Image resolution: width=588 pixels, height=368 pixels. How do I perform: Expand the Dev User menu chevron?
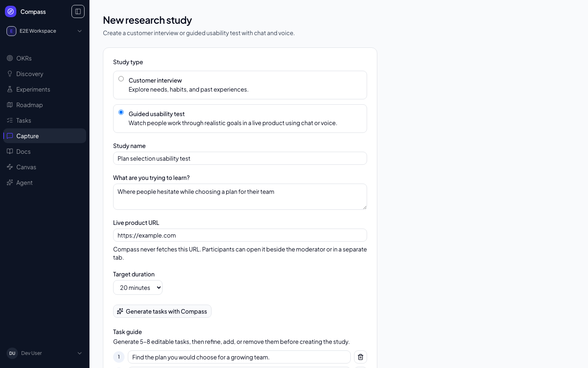(80, 353)
